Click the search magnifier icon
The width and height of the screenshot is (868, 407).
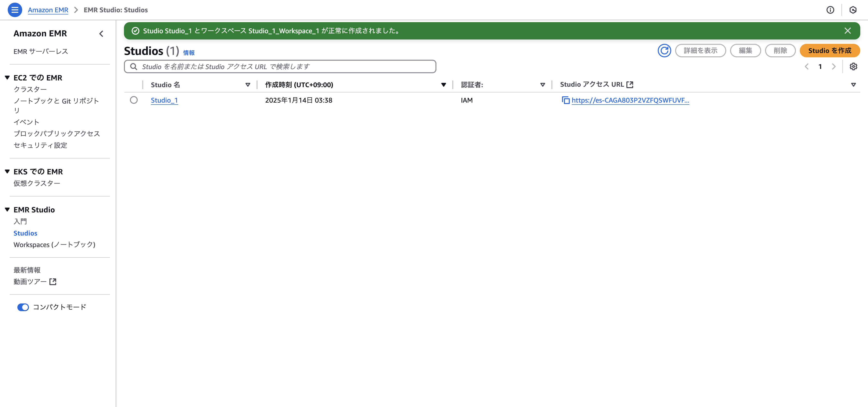(134, 66)
